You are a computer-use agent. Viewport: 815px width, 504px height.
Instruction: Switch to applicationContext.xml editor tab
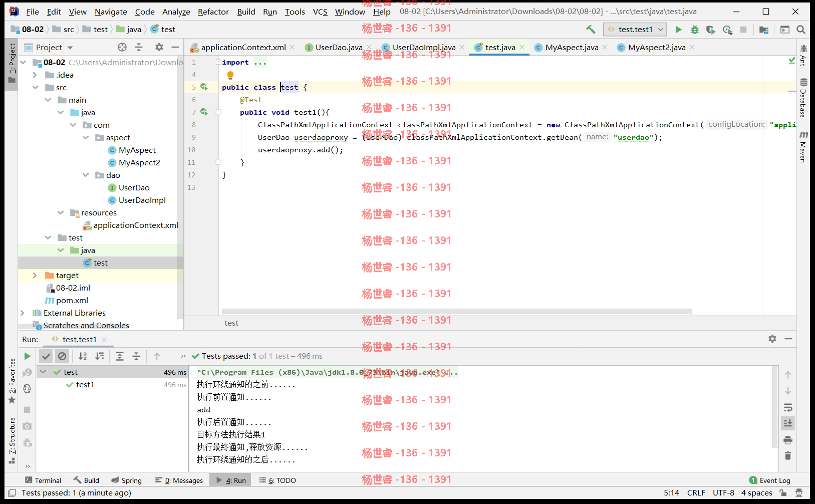coord(243,47)
